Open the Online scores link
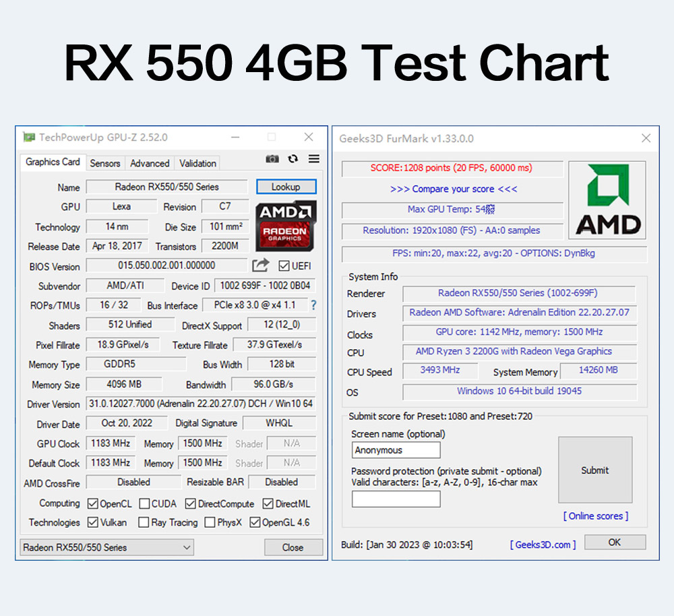The width and height of the screenshot is (674, 616). [x=596, y=516]
